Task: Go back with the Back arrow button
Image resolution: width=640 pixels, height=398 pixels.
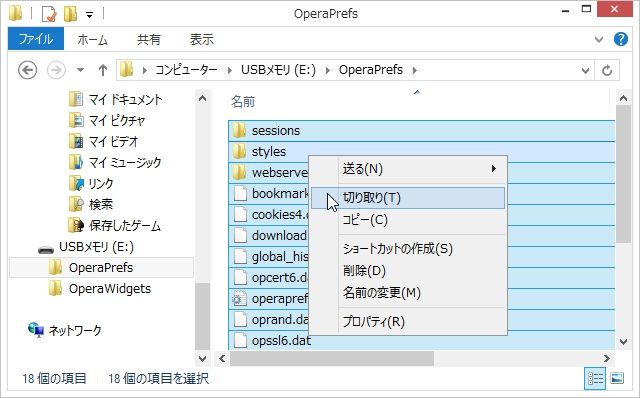Action: click(x=27, y=70)
